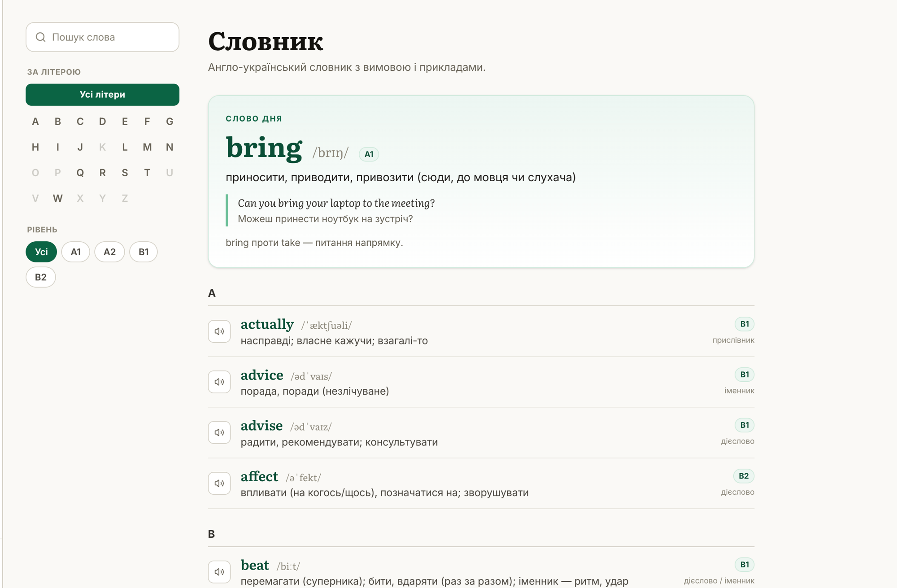
Task: Open the 'beat' dictionary entry
Action: [255, 565]
